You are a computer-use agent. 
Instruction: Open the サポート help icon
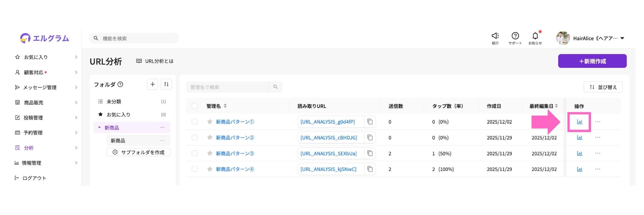(x=515, y=36)
